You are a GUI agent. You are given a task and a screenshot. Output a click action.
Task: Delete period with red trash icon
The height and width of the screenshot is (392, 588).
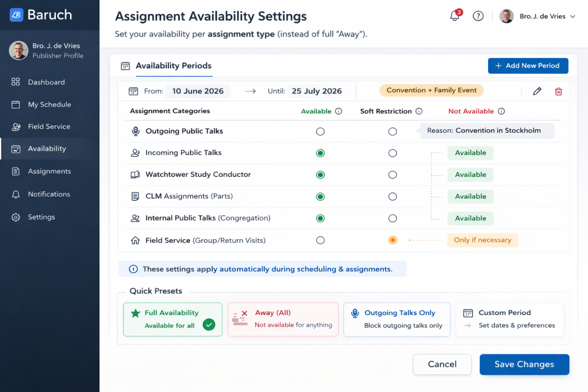[x=559, y=91]
